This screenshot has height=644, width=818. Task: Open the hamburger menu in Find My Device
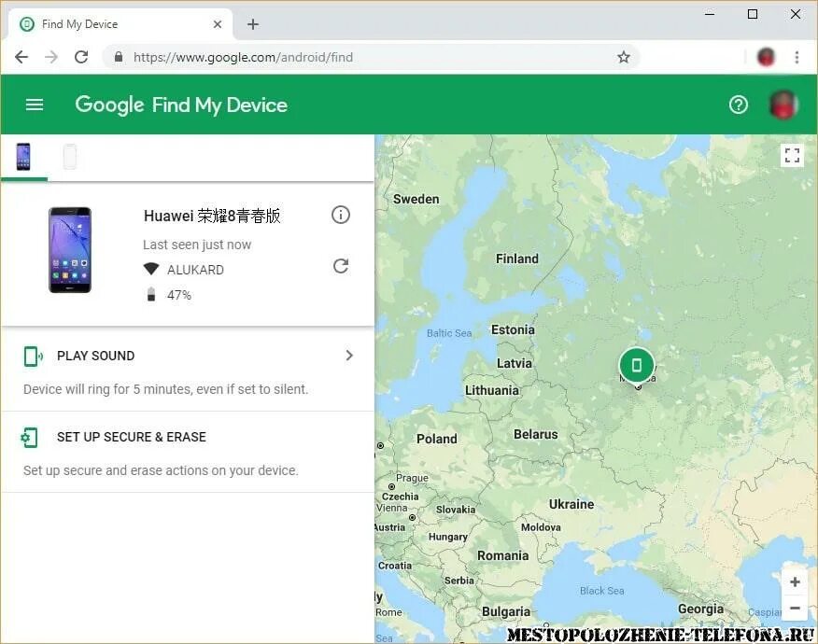(x=35, y=105)
